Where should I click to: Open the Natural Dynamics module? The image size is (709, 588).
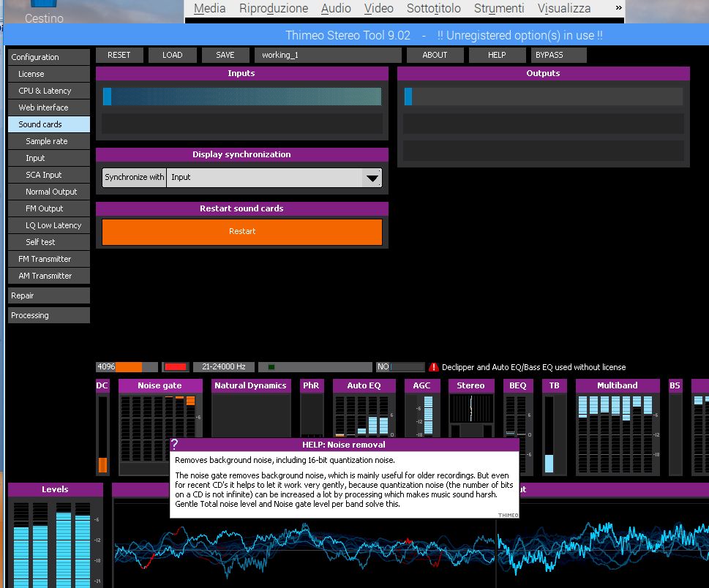(250, 385)
